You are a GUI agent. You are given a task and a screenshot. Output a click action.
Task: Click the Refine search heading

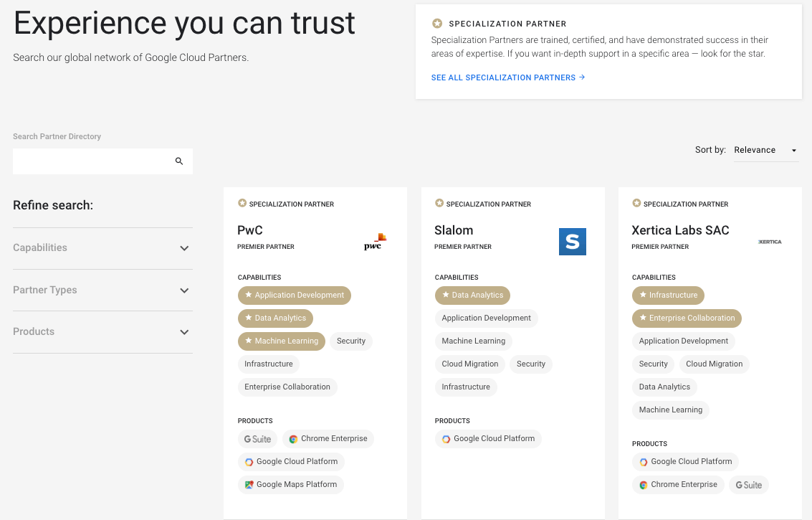pos(53,205)
